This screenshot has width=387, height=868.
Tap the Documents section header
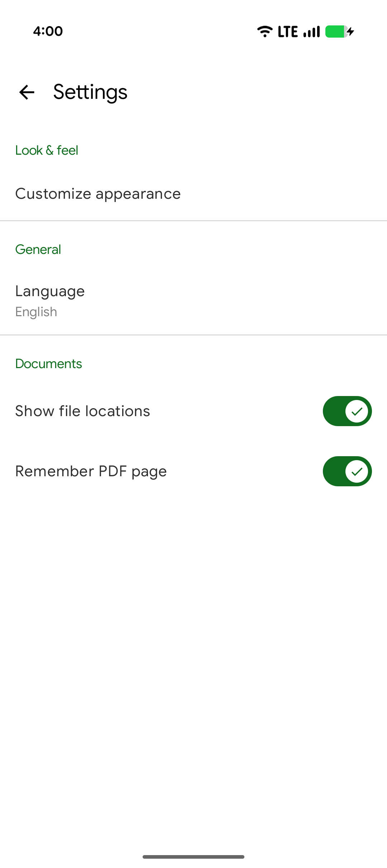(x=49, y=363)
